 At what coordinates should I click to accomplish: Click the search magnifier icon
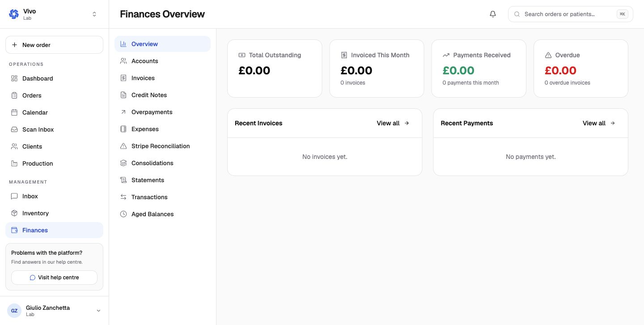coord(517,14)
